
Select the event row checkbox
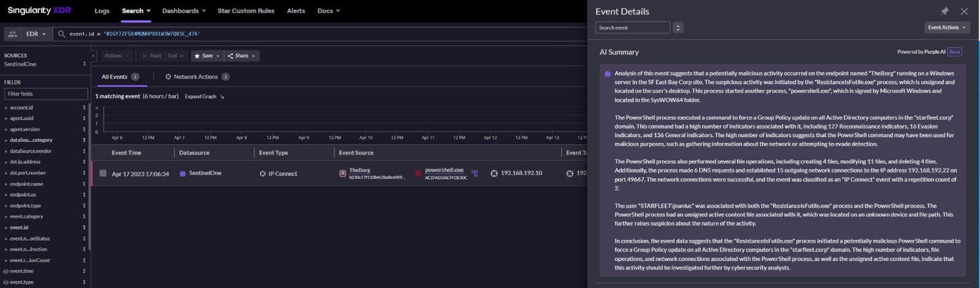(103, 173)
